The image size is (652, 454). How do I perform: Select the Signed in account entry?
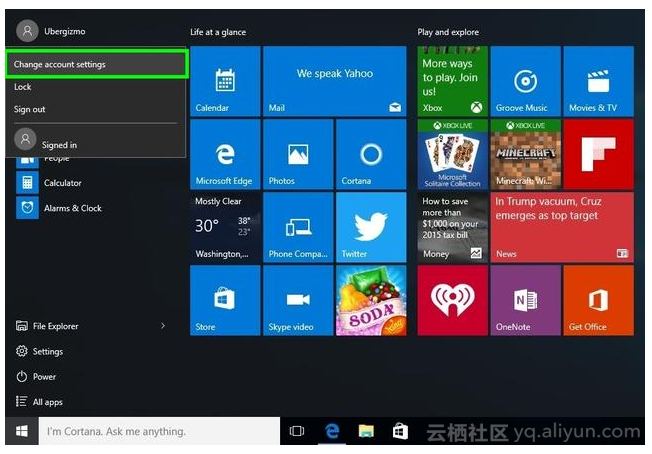[95, 140]
